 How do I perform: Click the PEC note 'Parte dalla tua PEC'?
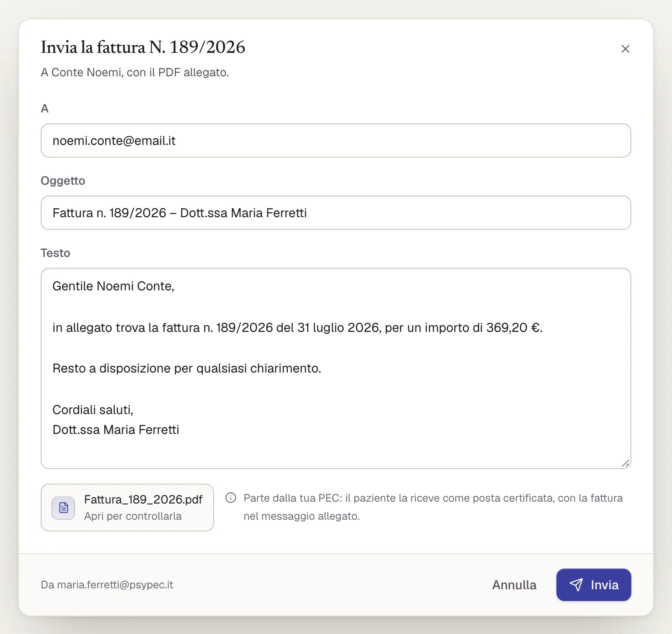point(433,507)
